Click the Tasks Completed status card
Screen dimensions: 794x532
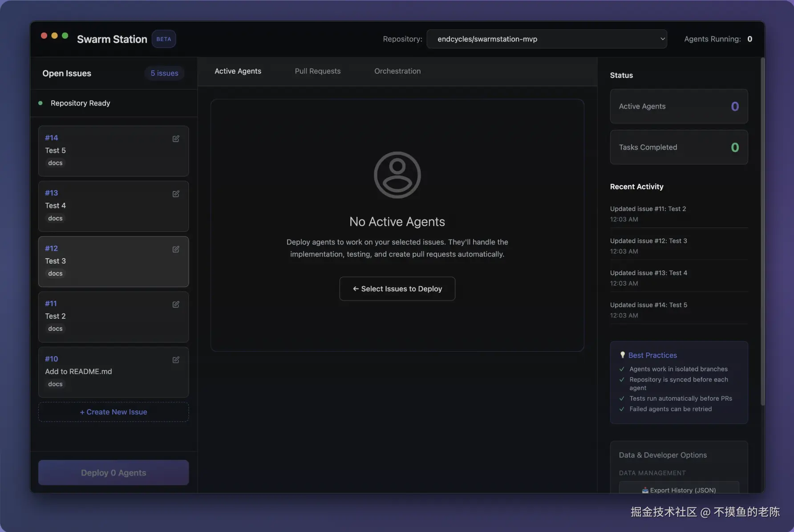point(679,147)
